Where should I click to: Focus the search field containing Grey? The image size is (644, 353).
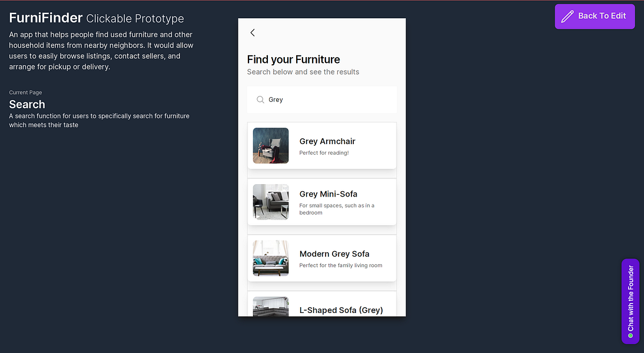pos(322,100)
